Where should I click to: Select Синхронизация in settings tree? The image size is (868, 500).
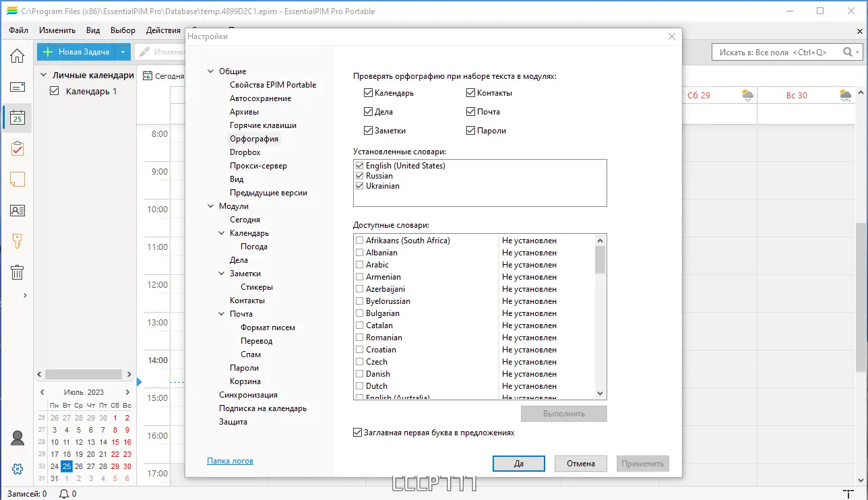[x=248, y=395]
